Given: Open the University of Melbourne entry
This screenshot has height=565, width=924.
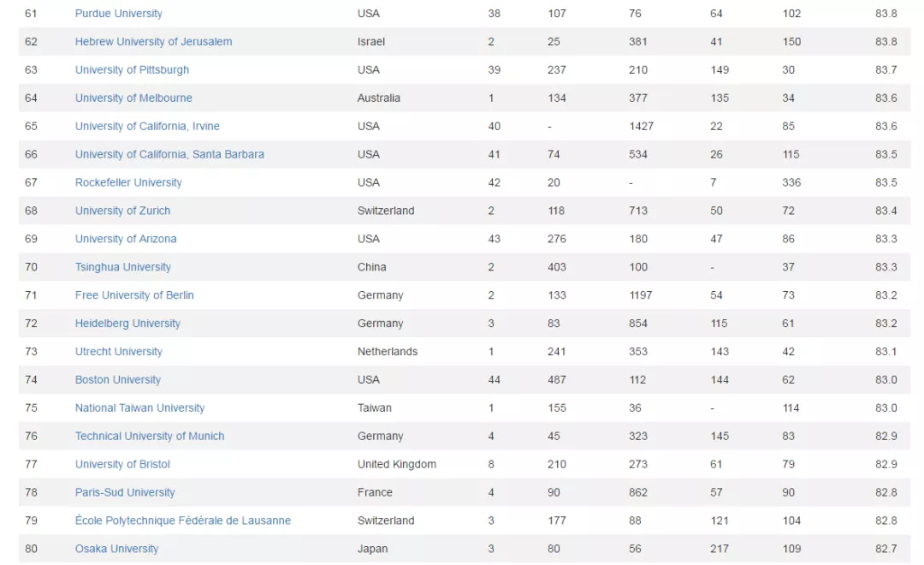Looking at the screenshot, I should click(133, 98).
